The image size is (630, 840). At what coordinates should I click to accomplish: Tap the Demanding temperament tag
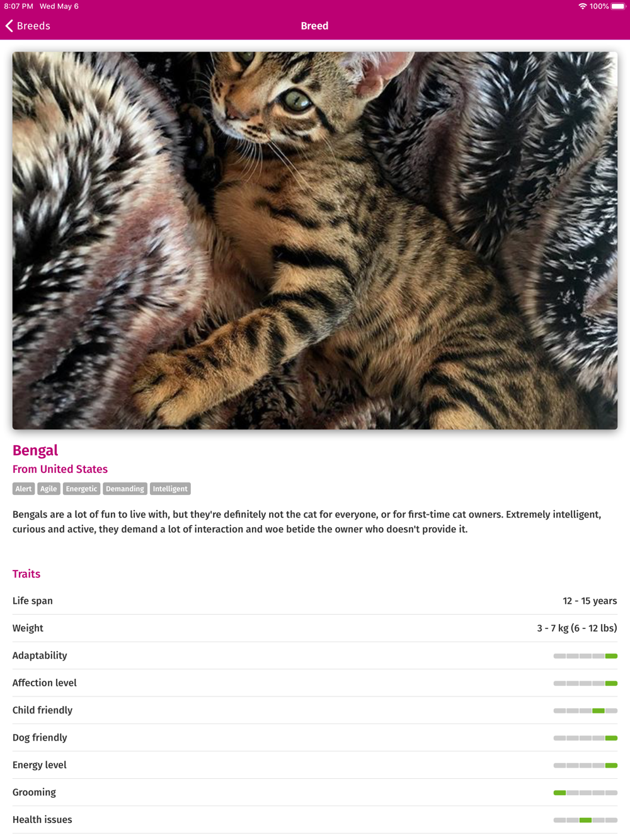(125, 489)
